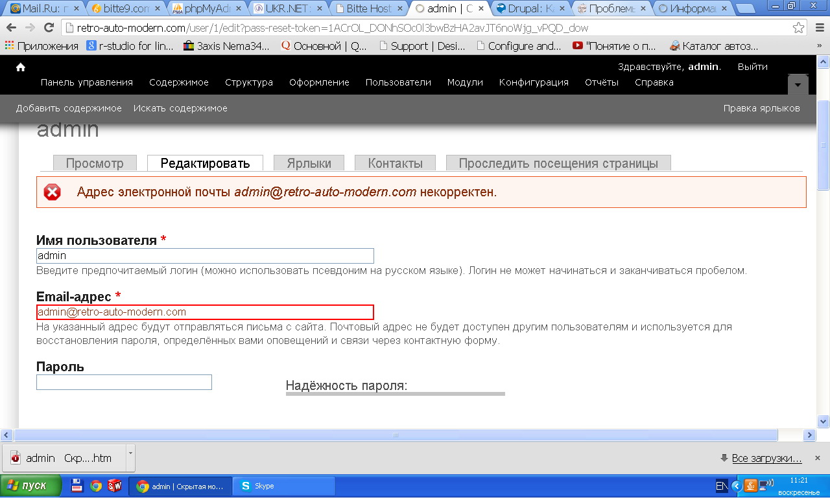Viewport: 830px width, 504px height.
Task: Click Chrome quick launch icon
Action: (96, 486)
